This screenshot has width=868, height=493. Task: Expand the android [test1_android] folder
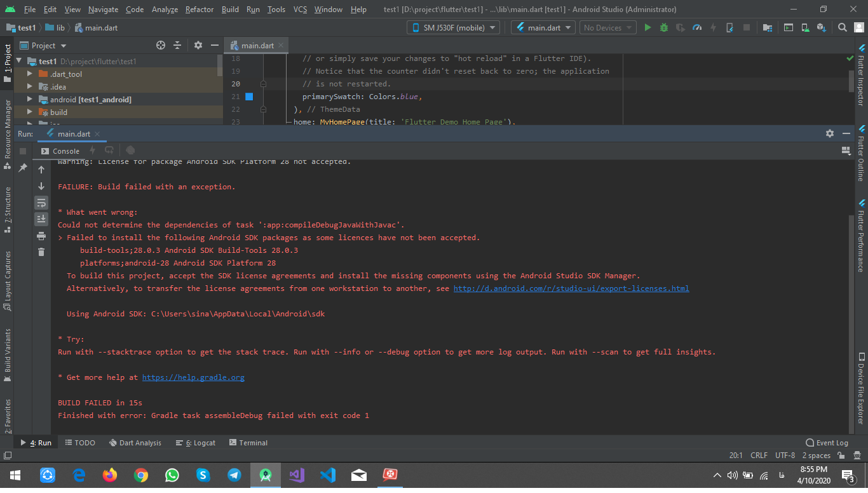(x=29, y=99)
